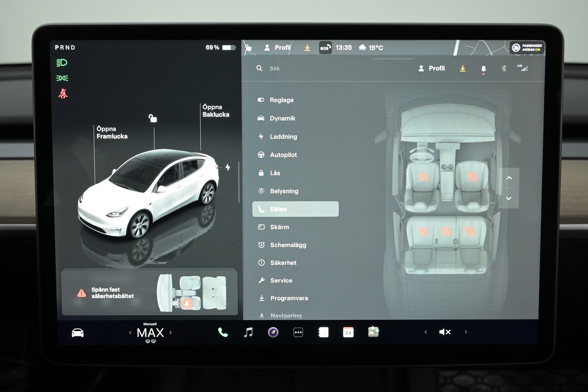This screenshot has width=588, height=392.
Task: Toggle rear right seat heater
Action: pos(470,231)
